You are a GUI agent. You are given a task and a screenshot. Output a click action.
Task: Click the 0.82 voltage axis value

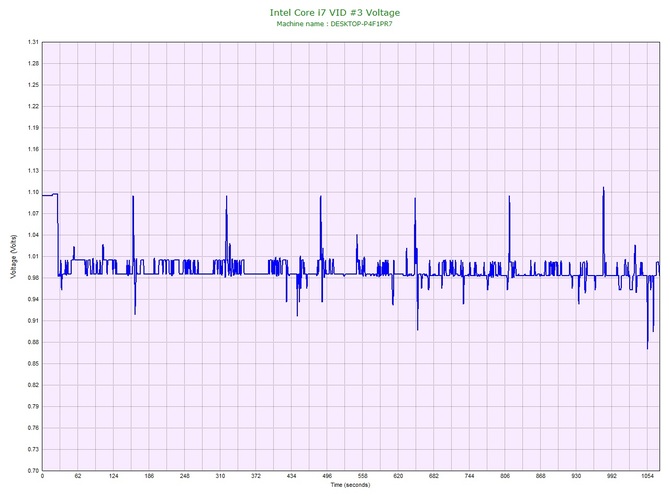pyautogui.click(x=33, y=385)
